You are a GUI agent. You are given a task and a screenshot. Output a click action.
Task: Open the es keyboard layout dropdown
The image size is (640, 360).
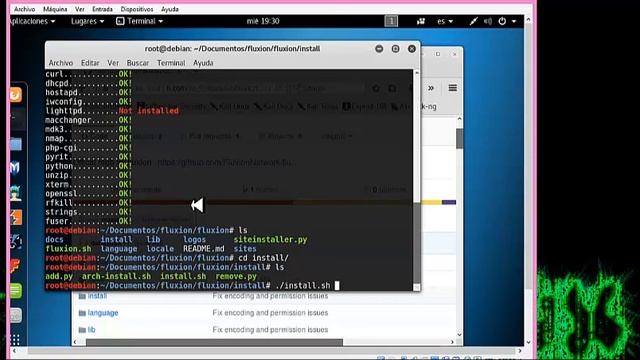tap(444, 21)
